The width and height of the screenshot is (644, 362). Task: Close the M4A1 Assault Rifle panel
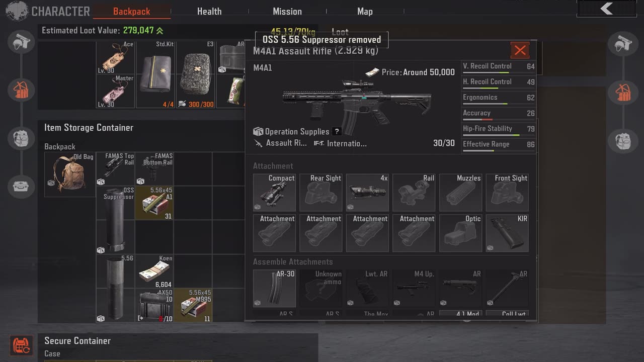(520, 50)
